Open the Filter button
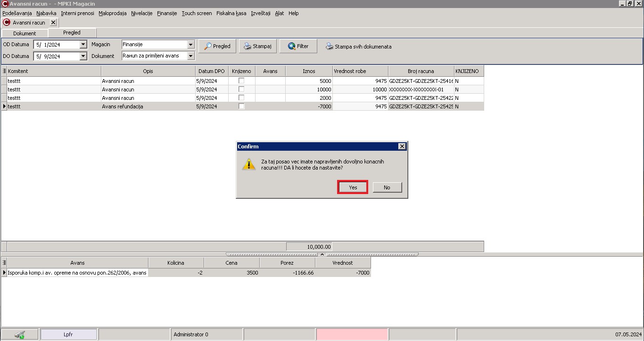Screen dimensions: 644x341 click(298, 46)
